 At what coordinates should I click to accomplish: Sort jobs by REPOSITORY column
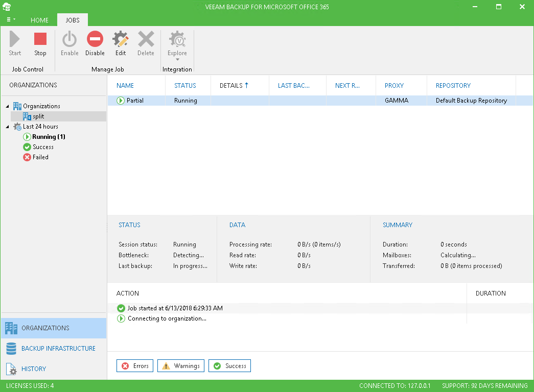(x=453, y=85)
